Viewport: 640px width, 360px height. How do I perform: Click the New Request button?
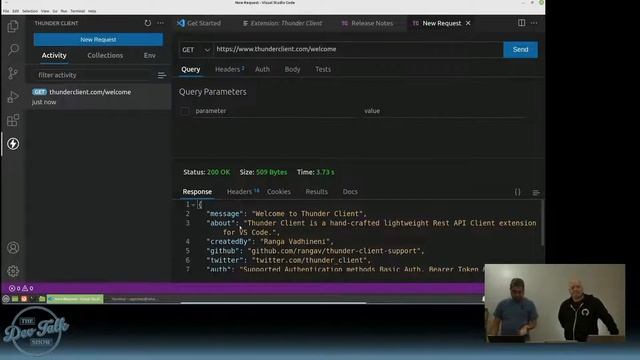98,40
